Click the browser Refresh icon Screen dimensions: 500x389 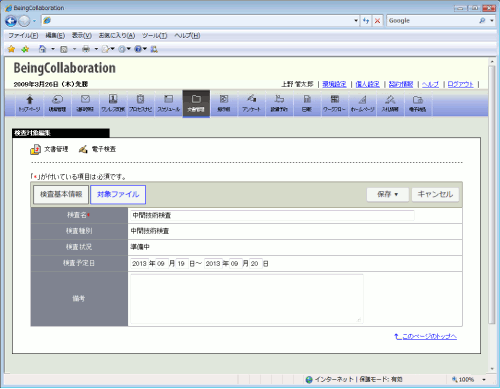[x=366, y=21]
